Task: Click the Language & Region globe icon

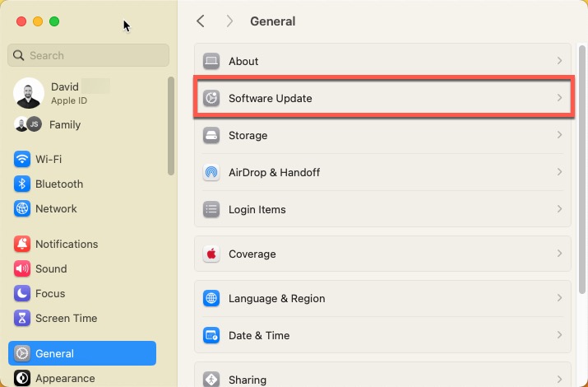Action: 211,298
